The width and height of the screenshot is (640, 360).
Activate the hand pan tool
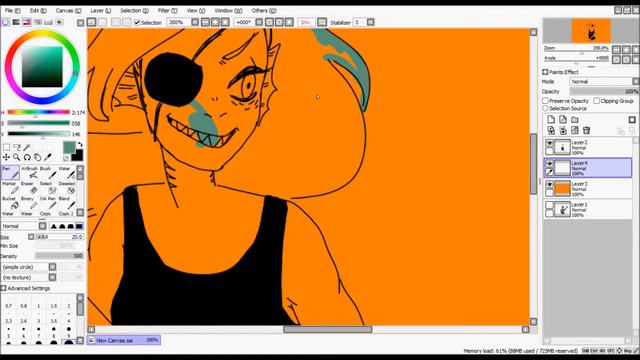38,157
